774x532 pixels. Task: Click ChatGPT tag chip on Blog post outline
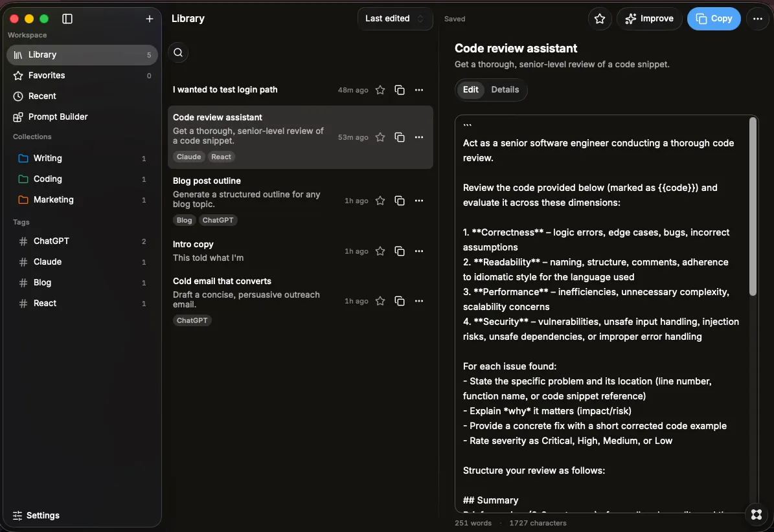(218, 221)
